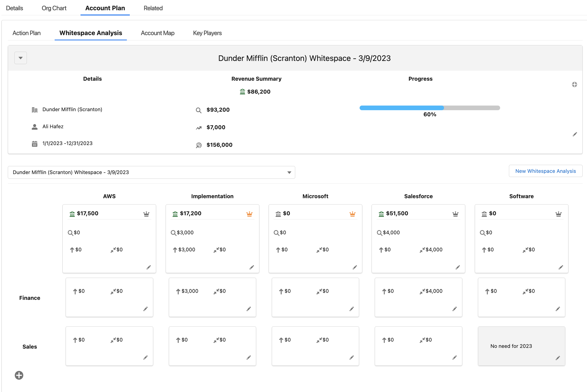
Task: Click the $51,500 Salesforce revenue value
Action: 397,214
